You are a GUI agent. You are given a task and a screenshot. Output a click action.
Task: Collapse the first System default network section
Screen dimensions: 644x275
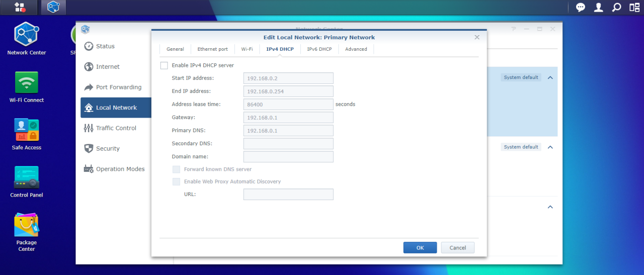[550, 78]
